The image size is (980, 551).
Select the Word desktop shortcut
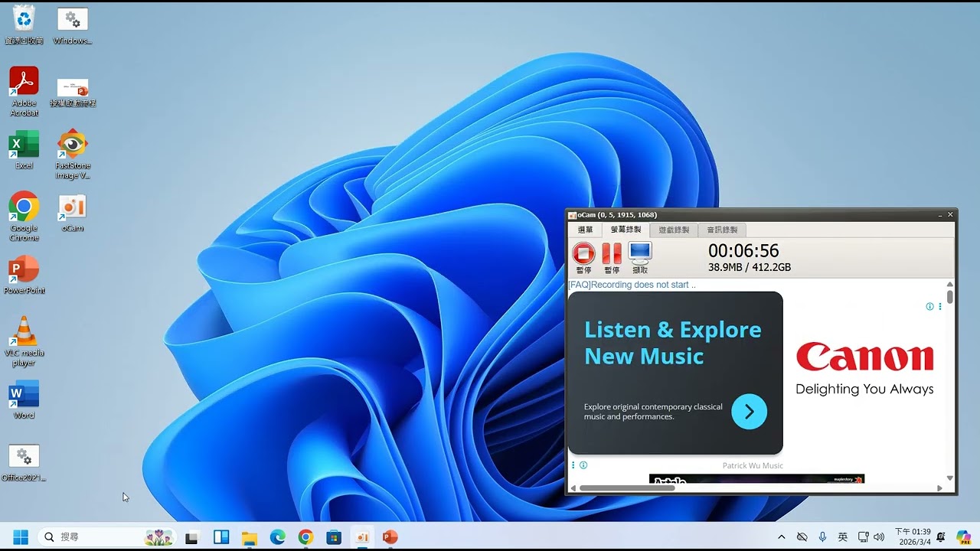point(24,399)
